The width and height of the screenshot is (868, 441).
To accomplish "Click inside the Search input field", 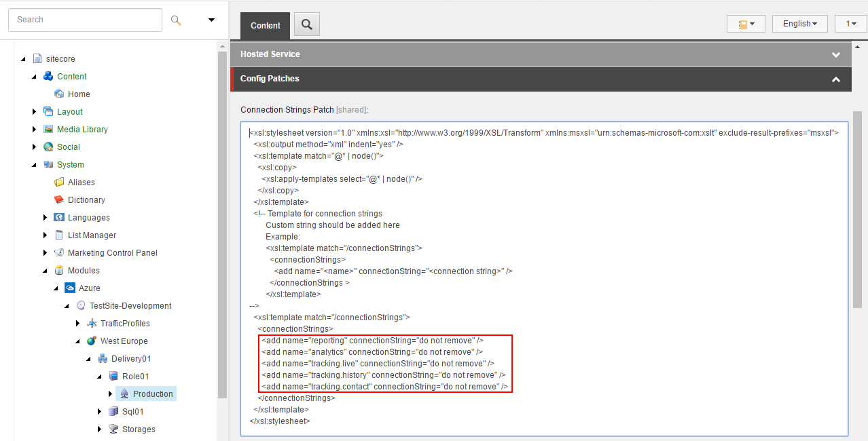I will point(85,20).
